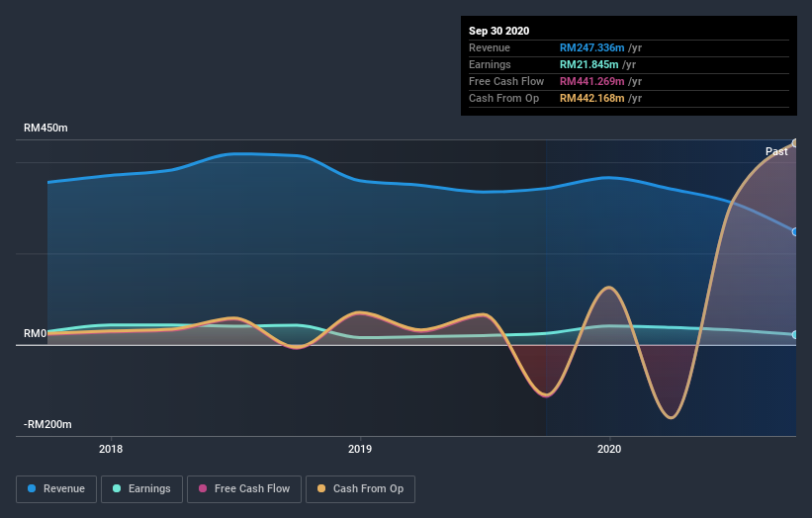
Task: Click the RM450m y-axis label
Action: pos(45,128)
